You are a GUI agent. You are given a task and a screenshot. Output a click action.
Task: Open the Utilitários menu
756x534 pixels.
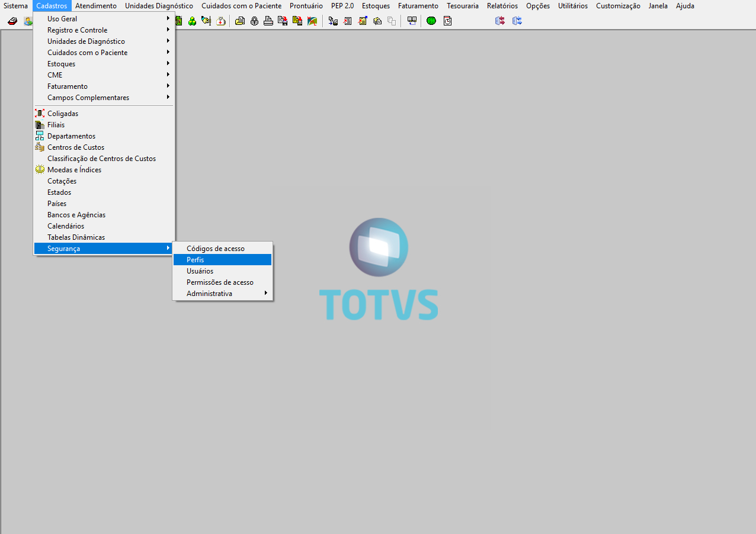tap(573, 6)
